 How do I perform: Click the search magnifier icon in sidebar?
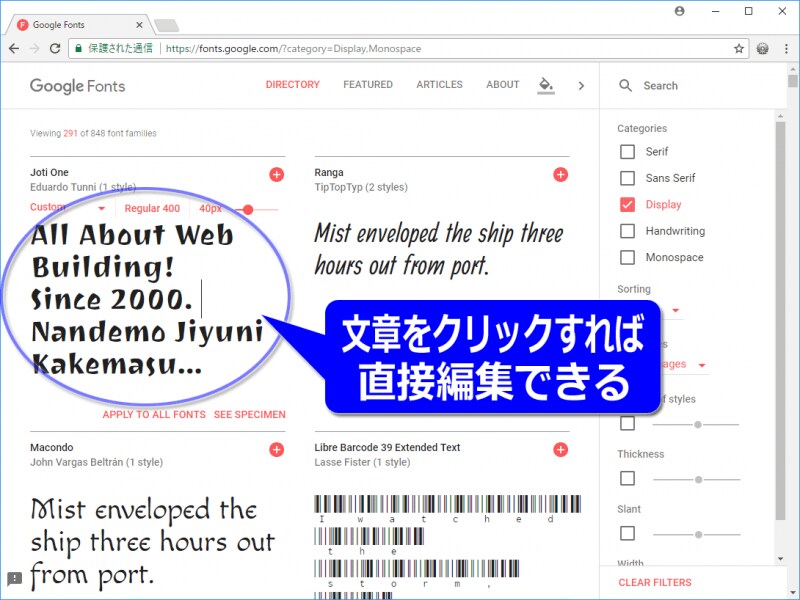[x=626, y=86]
